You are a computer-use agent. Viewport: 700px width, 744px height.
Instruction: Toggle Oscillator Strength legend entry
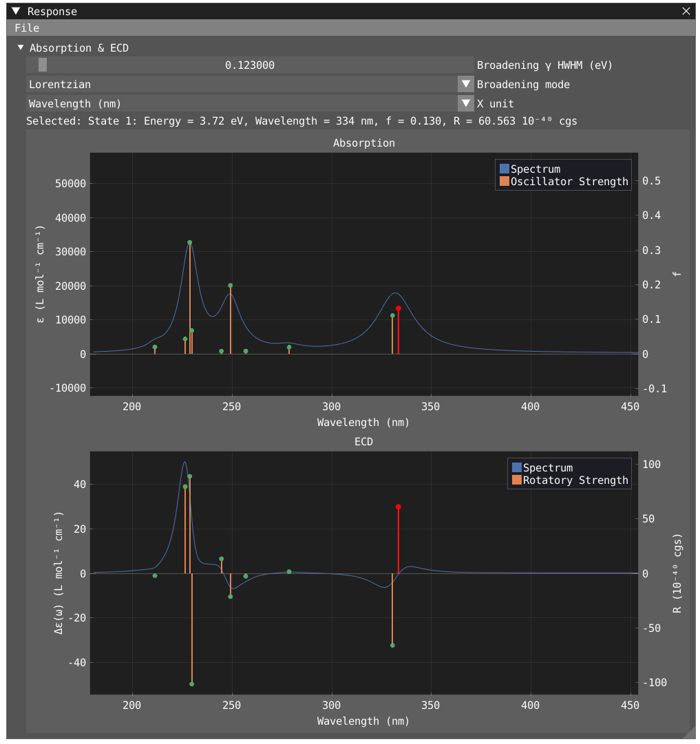pos(569,182)
